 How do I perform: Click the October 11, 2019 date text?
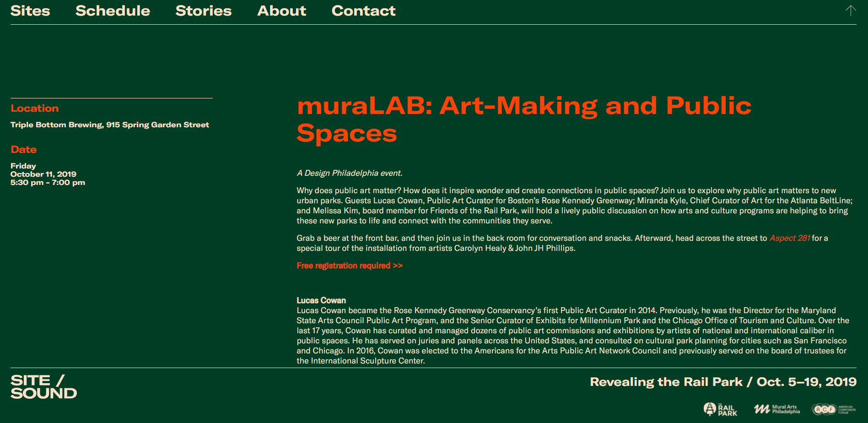(43, 174)
